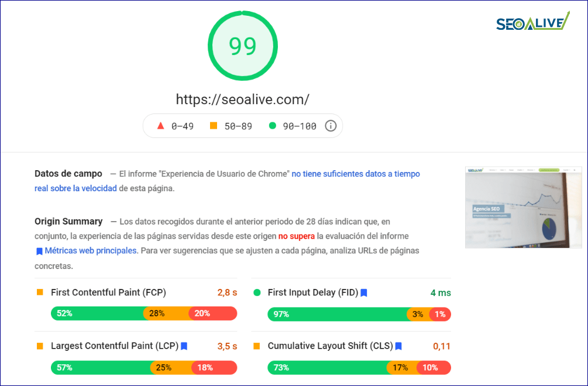Open the https://seoalive.com/ link
This screenshot has width=588, height=386.
[242, 99]
